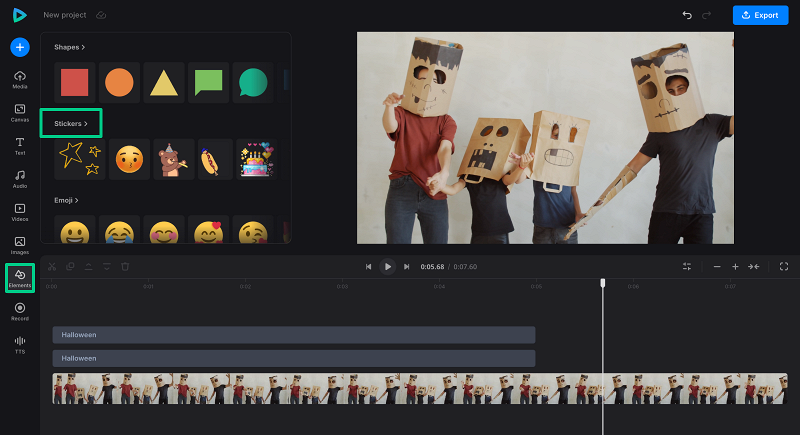Play the video preview

click(x=388, y=267)
